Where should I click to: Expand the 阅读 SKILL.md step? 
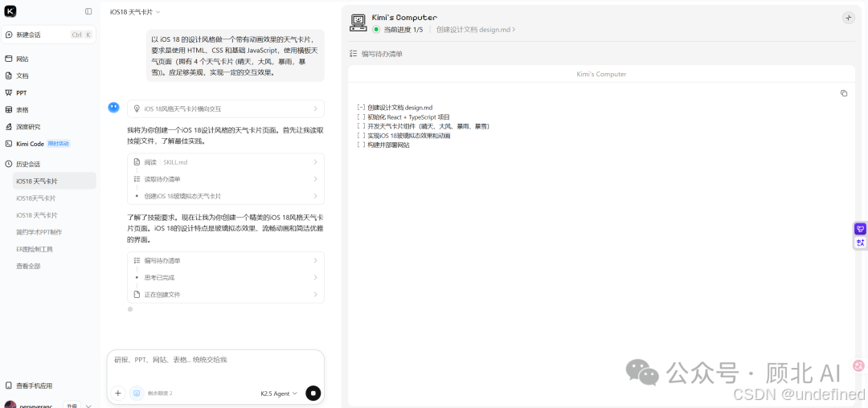(226, 162)
